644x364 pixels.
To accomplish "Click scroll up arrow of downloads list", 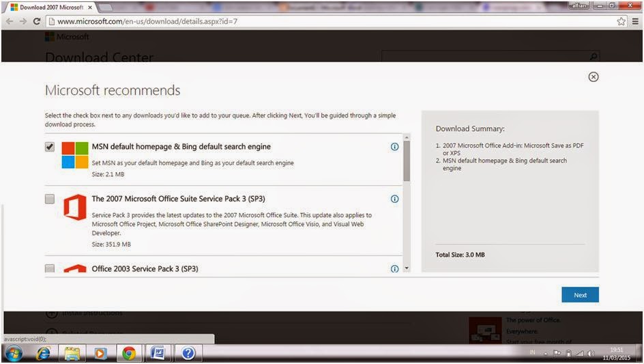I will coord(407,137).
